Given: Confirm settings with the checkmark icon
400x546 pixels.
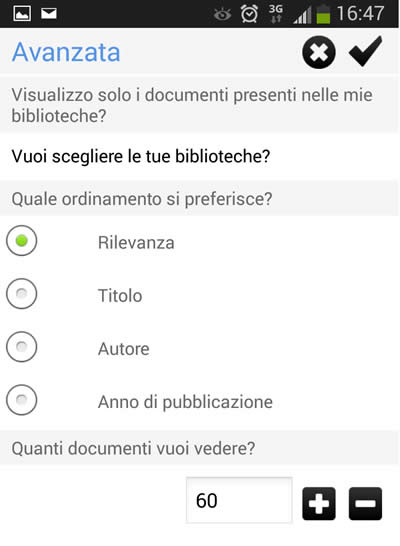Looking at the screenshot, I should pos(365,51).
